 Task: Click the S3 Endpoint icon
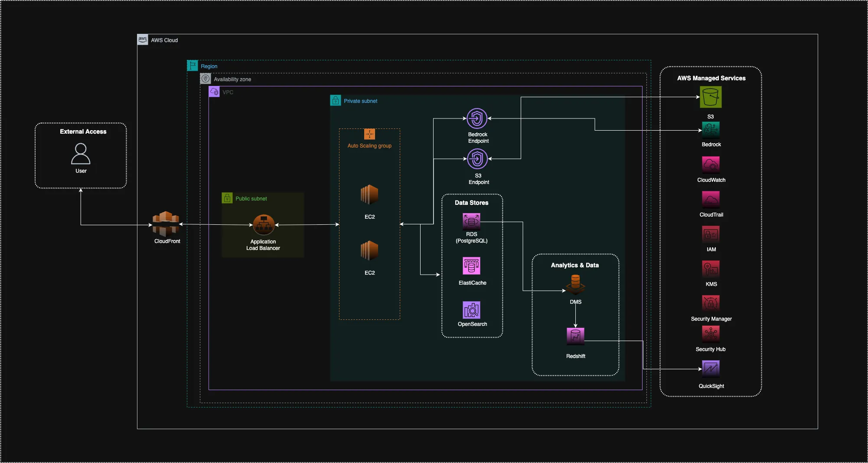tap(477, 159)
